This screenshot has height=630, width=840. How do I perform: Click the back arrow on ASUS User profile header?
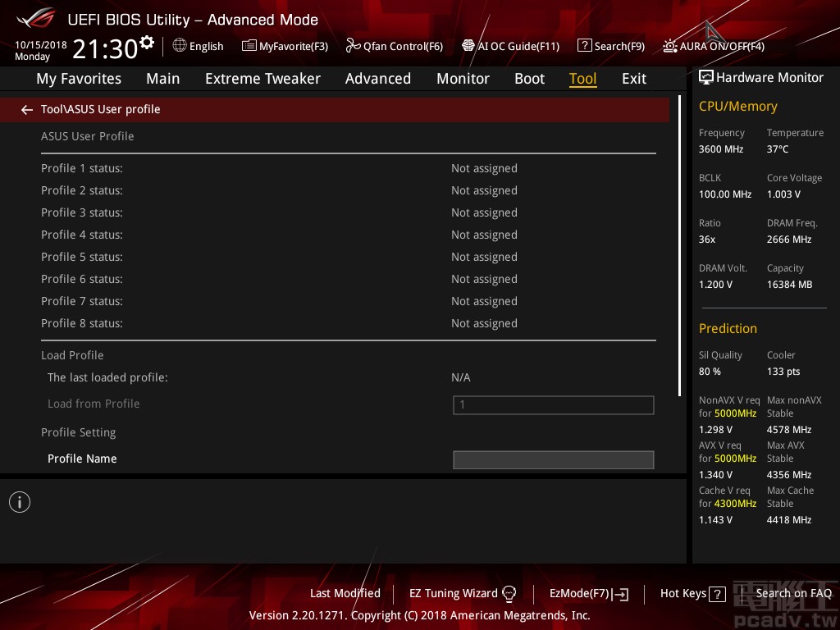click(26, 109)
